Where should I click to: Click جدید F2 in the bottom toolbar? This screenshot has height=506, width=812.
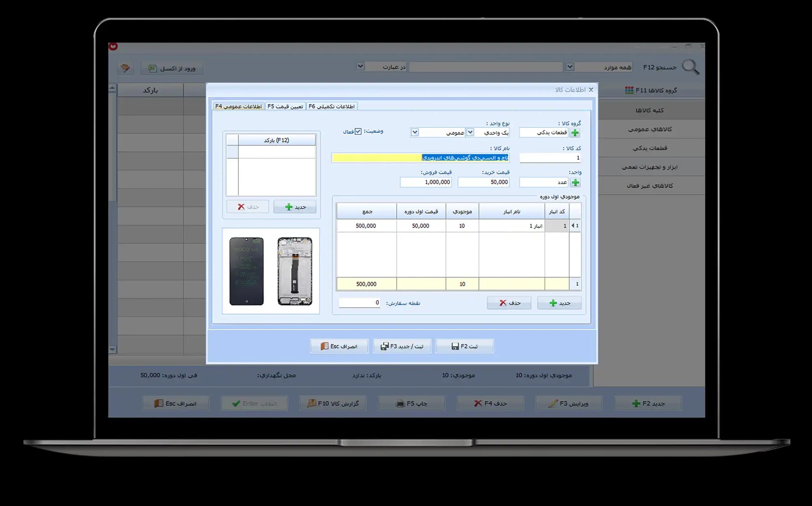point(648,403)
